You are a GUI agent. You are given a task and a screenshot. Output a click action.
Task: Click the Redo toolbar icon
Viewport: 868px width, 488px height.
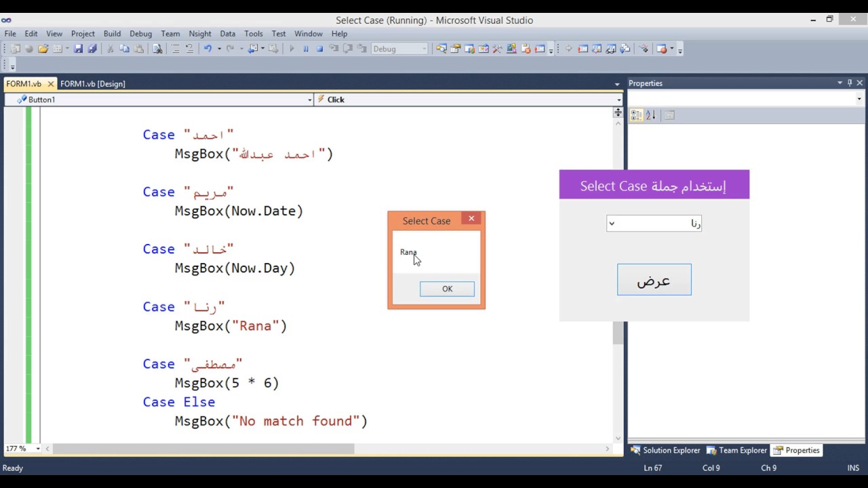click(x=230, y=49)
